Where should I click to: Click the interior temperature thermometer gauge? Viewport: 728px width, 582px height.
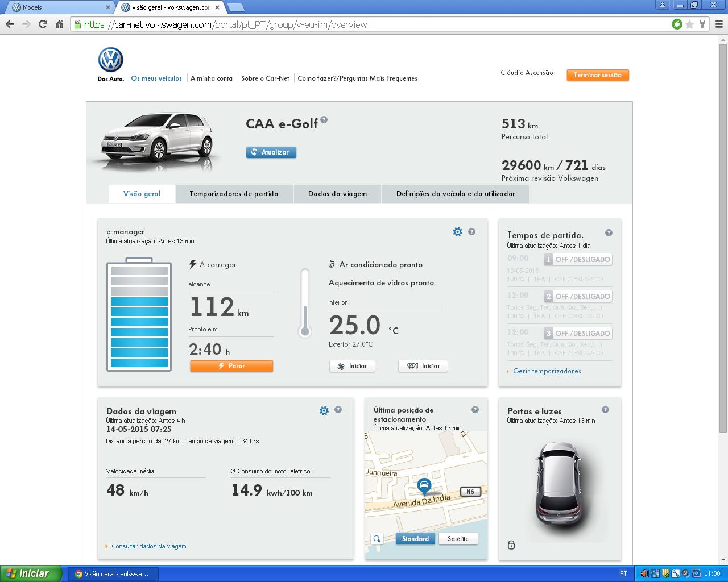305,303
